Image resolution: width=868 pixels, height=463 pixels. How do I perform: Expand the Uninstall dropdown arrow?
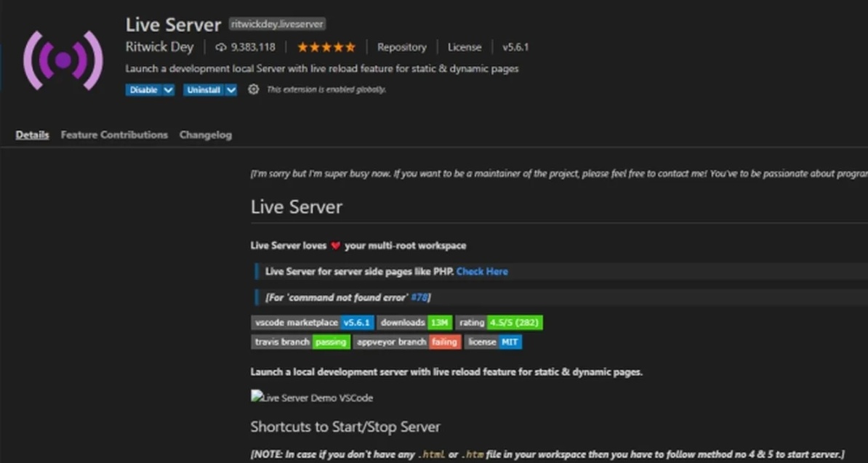point(231,89)
